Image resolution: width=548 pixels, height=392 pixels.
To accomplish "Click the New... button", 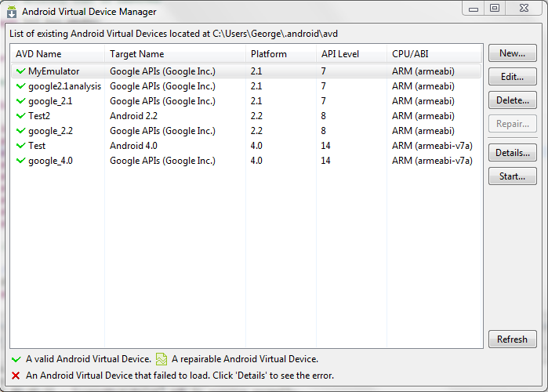I will (513, 53).
